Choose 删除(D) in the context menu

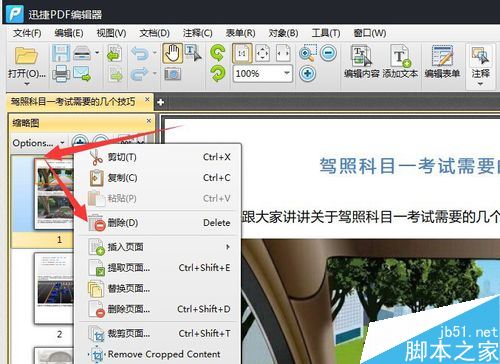[159, 223]
